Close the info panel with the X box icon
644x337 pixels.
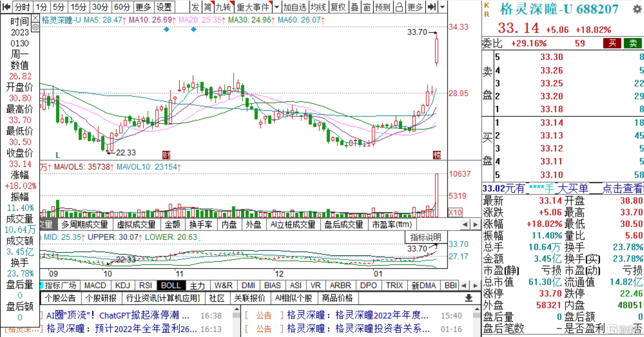click(35, 18)
